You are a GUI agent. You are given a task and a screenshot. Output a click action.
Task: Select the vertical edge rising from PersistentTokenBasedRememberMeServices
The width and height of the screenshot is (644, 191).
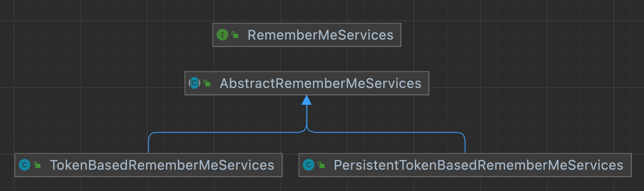coord(465,144)
